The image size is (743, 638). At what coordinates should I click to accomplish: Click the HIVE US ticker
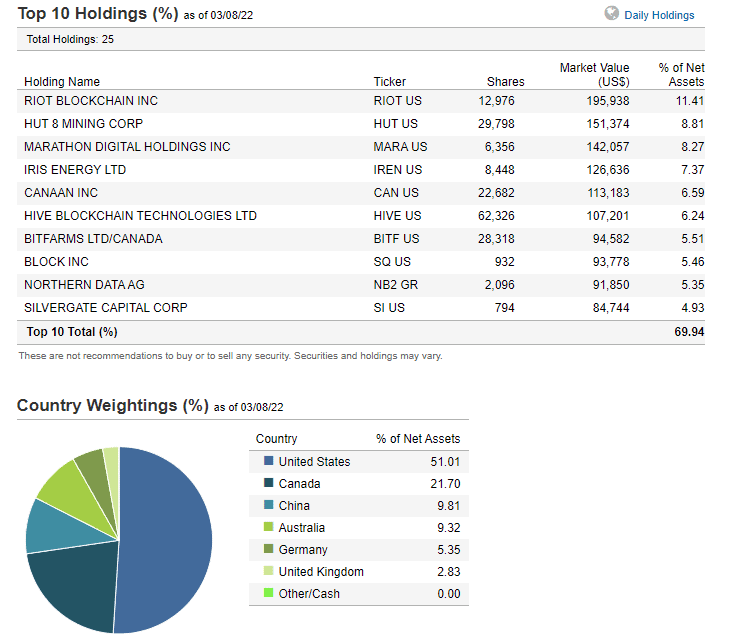[x=397, y=216]
